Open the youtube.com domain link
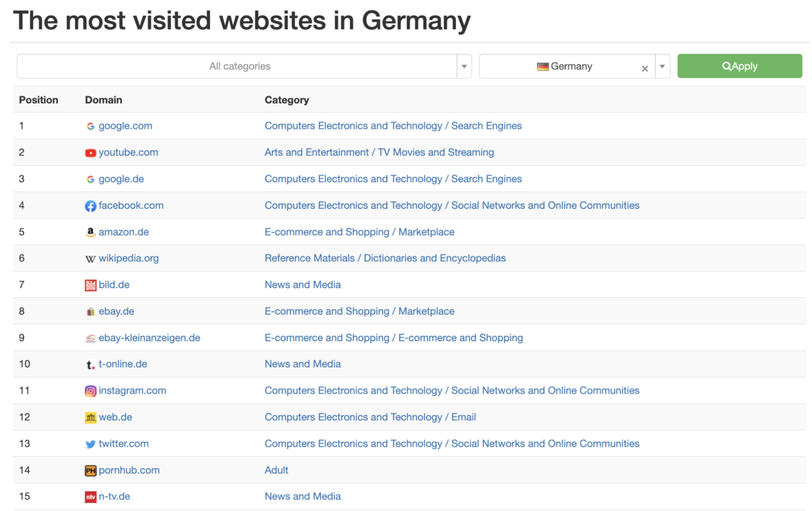Image resolution: width=812 pixels, height=511 pixels. [129, 152]
